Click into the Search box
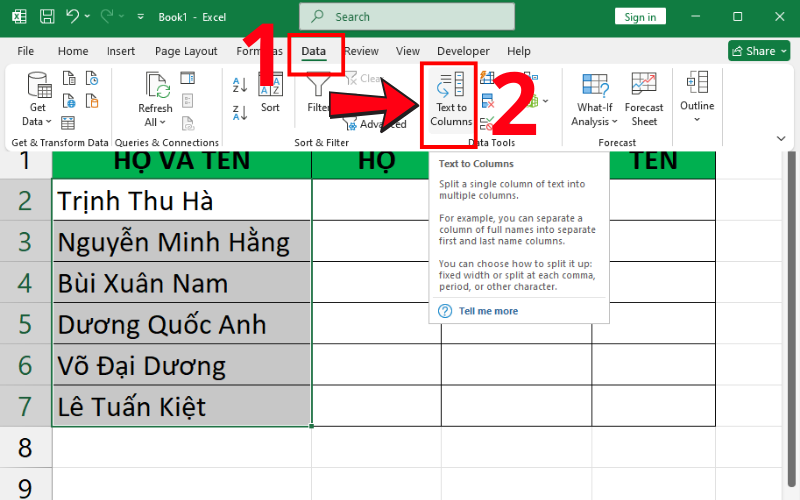 [407, 17]
